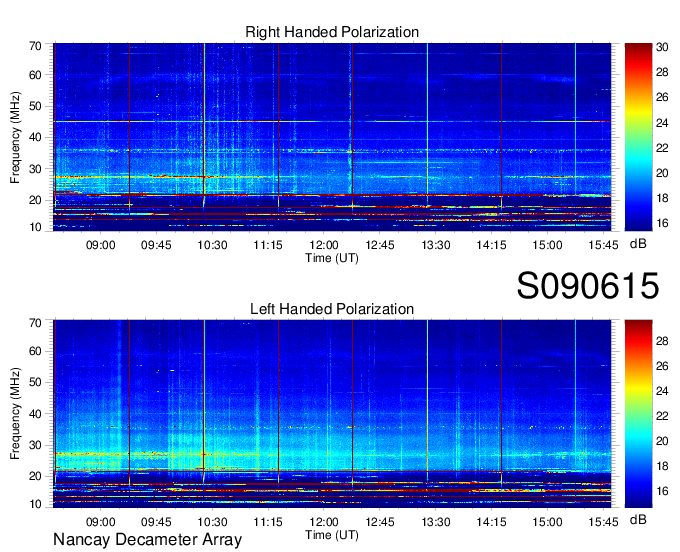Click the 60 frequency tick of Left Handed plot
Image resolution: width=680 pixels, height=552 pixels.
(x=36, y=351)
